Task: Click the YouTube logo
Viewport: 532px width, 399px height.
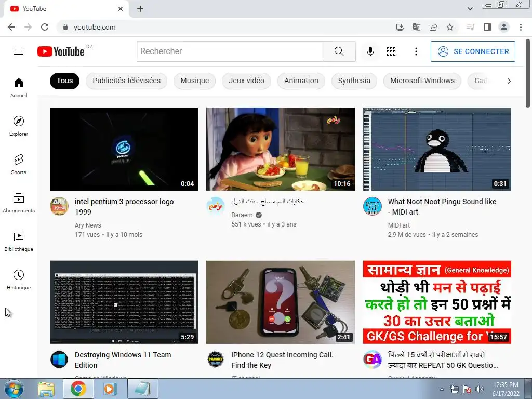Action: coord(61,51)
